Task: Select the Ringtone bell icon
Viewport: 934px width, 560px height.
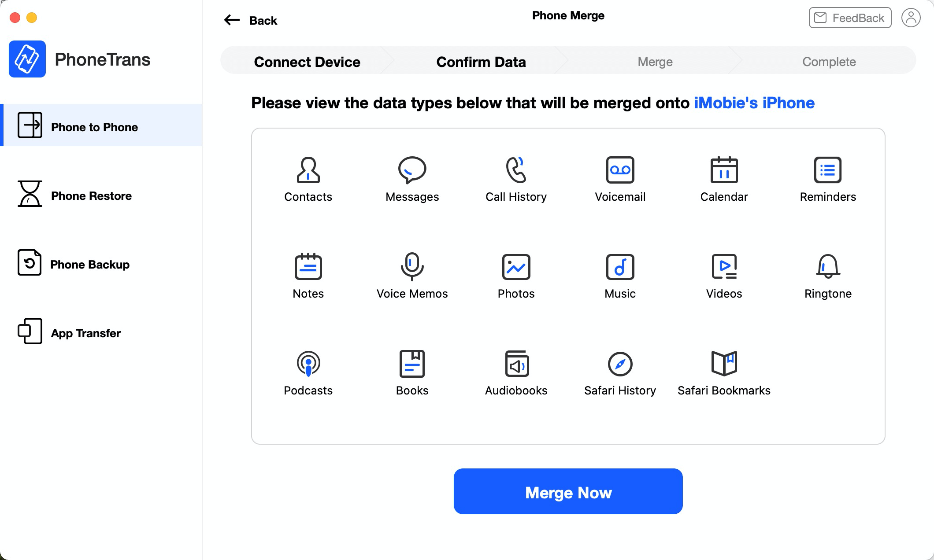Action: click(828, 267)
